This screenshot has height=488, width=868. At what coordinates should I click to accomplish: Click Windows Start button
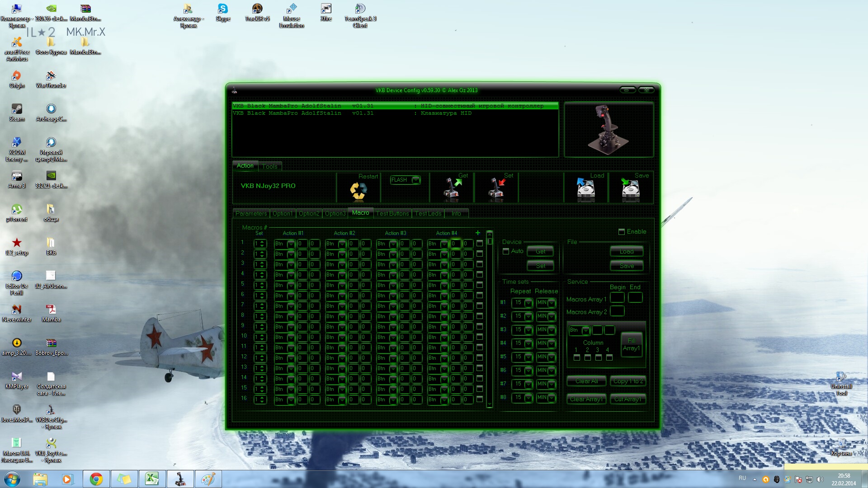pyautogui.click(x=12, y=479)
